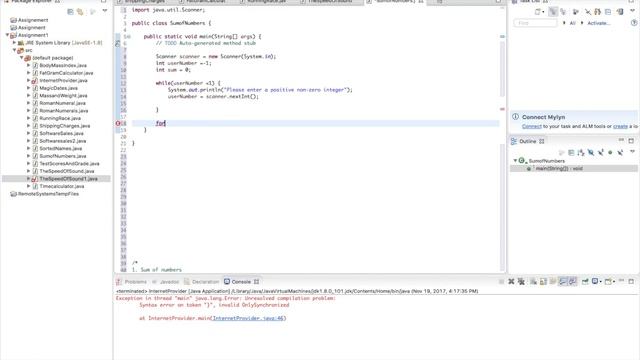This screenshot has height=360, width=640.
Task: Collapse SumofNumbers class in Outline
Action: pyautogui.click(x=515, y=161)
